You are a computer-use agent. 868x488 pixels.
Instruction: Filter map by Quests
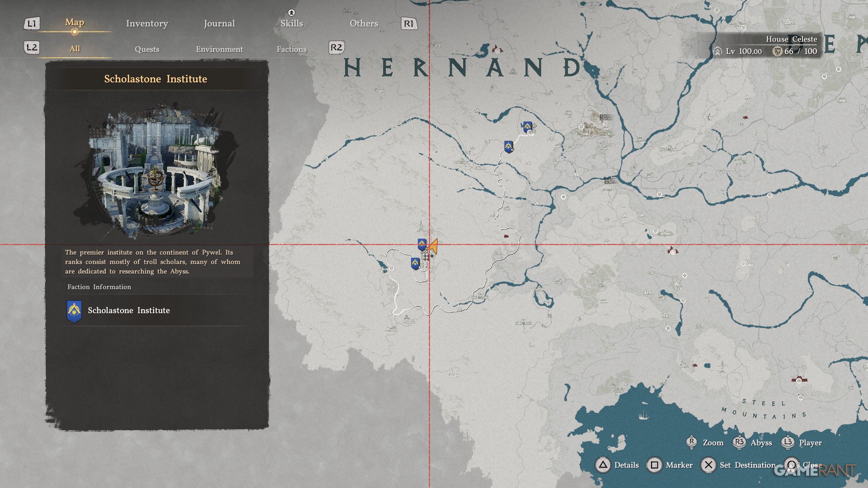coord(147,49)
